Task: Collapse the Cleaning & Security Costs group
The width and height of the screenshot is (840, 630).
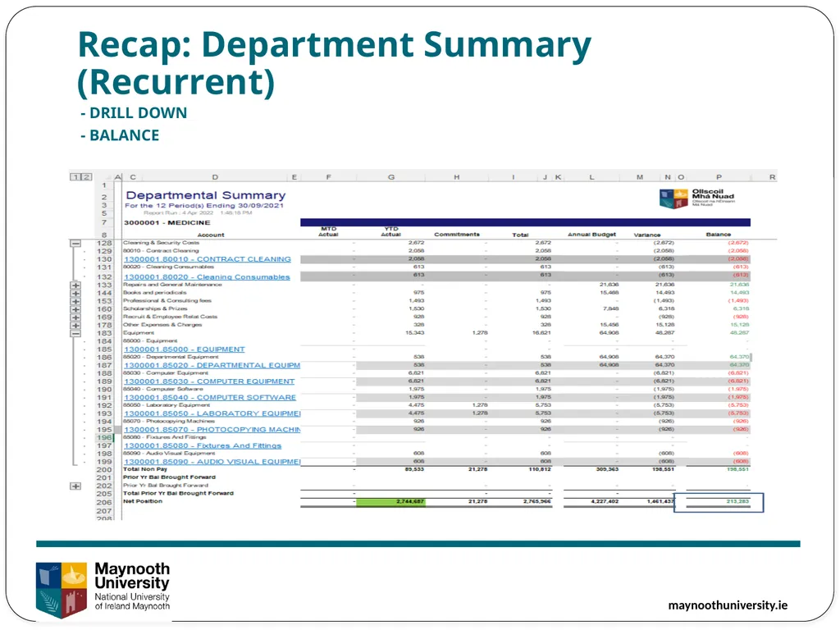Action: point(75,243)
